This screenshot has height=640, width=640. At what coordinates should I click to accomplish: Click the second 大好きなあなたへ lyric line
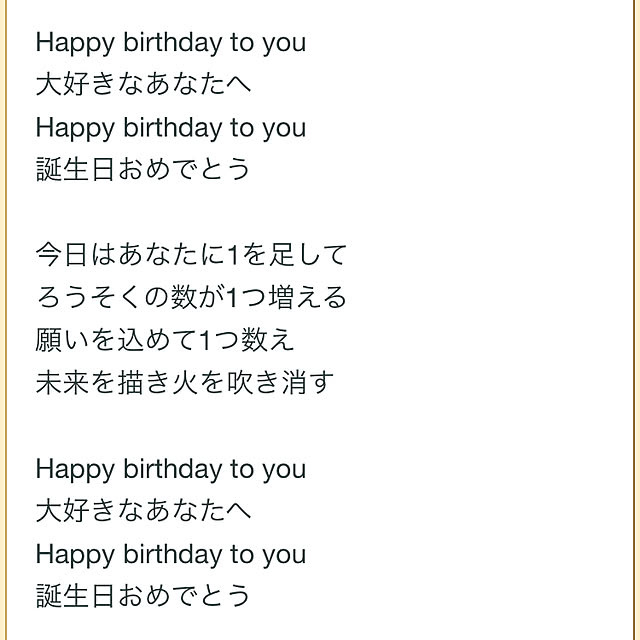point(143,511)
